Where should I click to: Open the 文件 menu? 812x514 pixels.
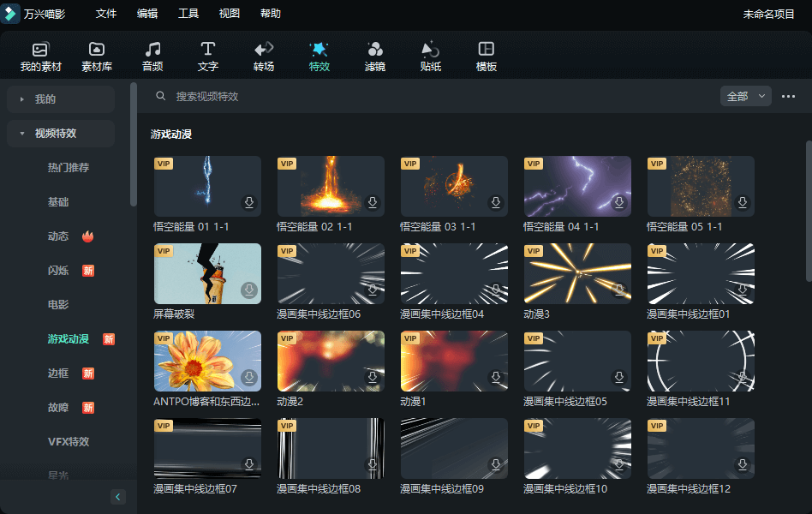[106, 14]
